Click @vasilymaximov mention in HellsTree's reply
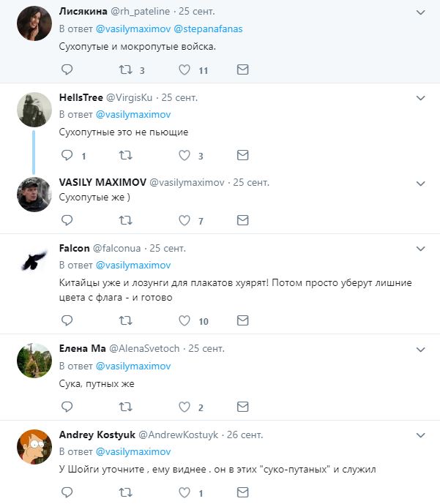The image size is (440, 504). click(x=133, y=114)
